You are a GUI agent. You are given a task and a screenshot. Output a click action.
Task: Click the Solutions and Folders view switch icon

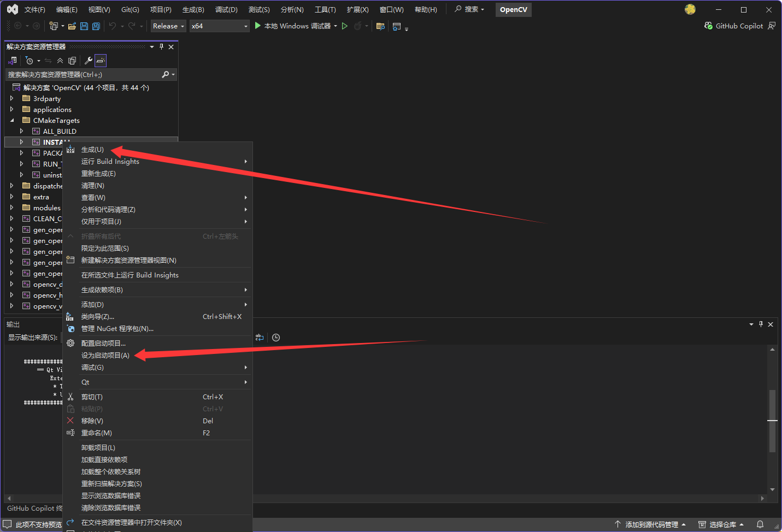(13, 61)
